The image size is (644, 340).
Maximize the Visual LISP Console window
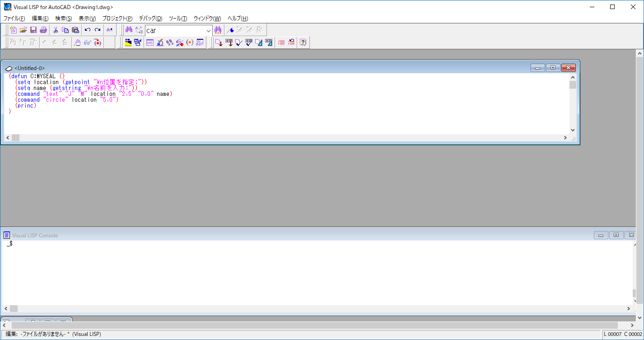[616, 235]
